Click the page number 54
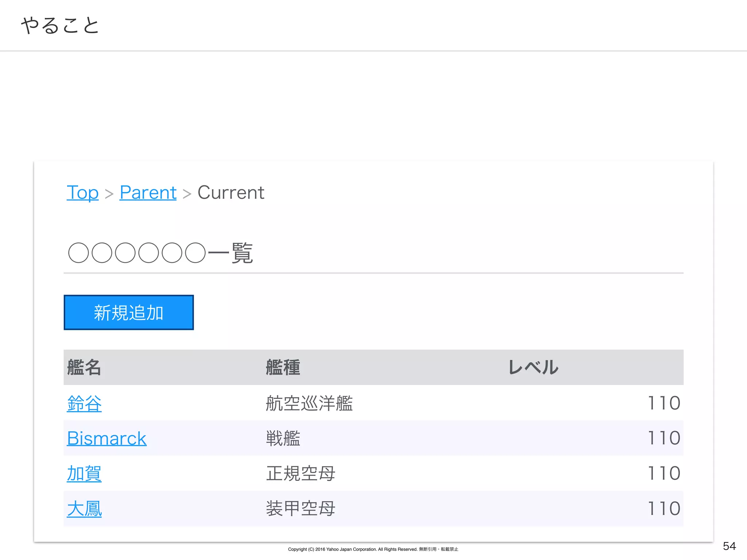The height and width of the screenshot is (560, 747). tap(729, 546)
